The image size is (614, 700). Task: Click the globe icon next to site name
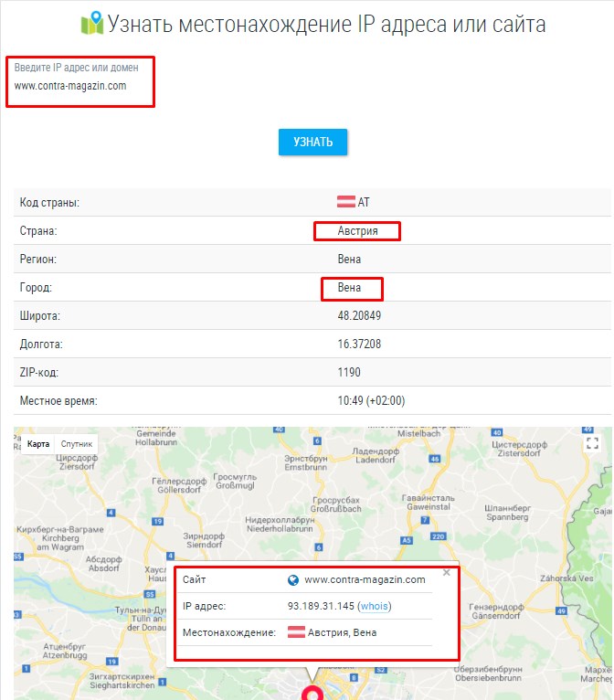(293, 580)
